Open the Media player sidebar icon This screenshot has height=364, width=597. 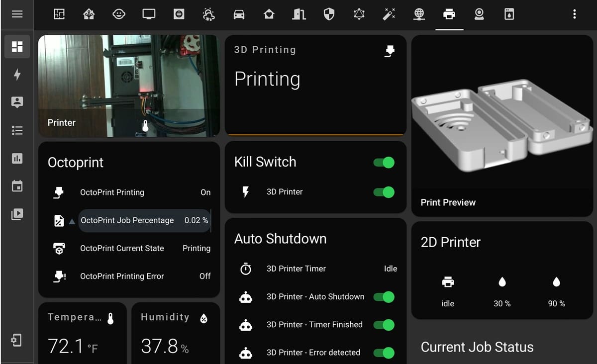point(17,214)
